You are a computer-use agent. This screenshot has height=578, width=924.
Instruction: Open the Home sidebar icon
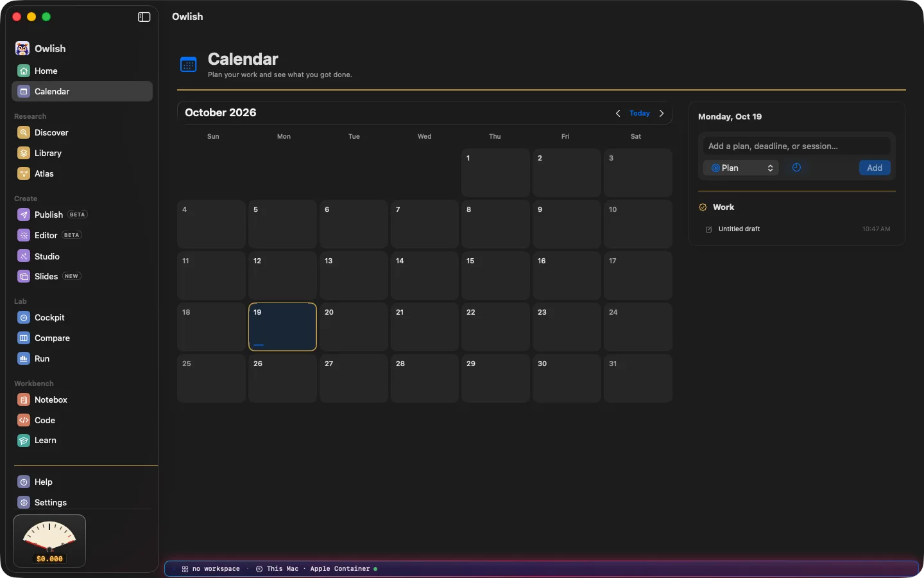[24, 71]
